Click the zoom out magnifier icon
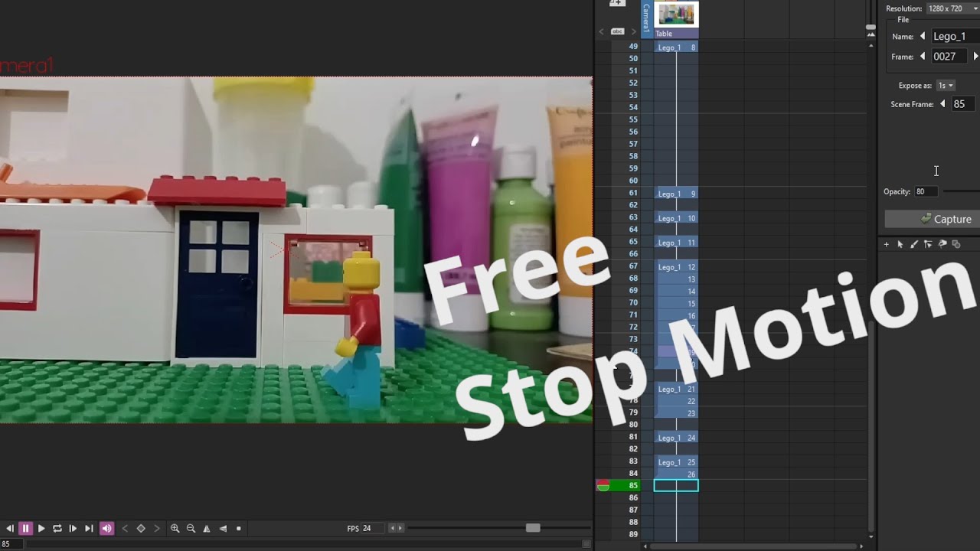This screenshot has height=551, width=980. click(191, 528)
